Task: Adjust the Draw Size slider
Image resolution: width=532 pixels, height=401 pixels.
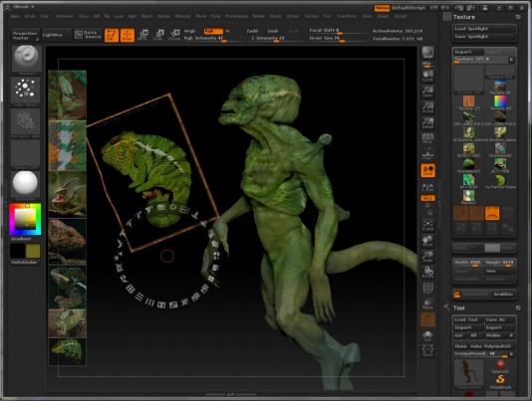Action: tap(338, 39)
